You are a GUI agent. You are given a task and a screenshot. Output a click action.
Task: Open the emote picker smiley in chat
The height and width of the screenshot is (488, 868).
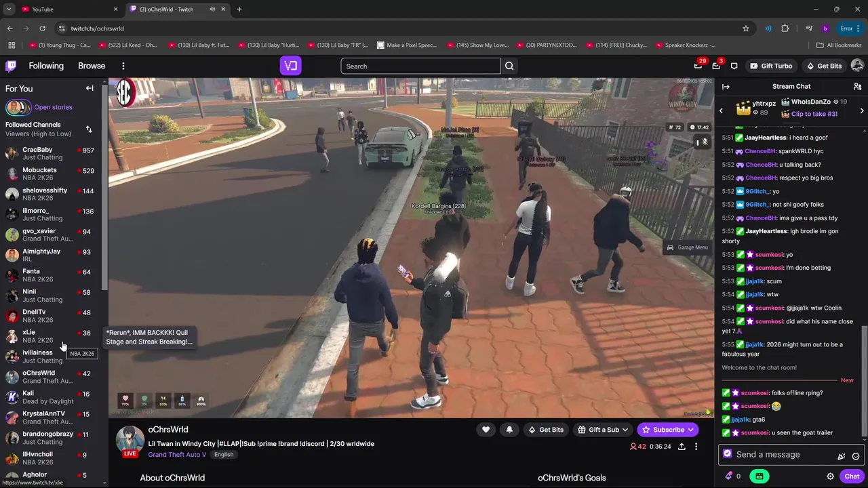[856, 456]
